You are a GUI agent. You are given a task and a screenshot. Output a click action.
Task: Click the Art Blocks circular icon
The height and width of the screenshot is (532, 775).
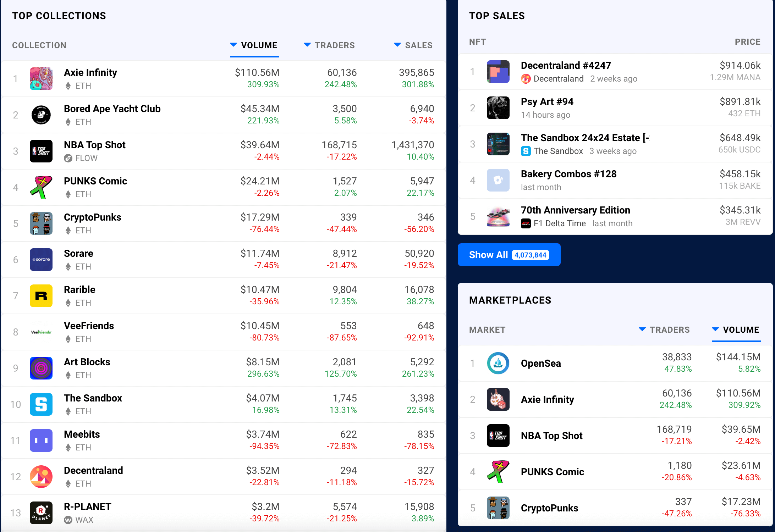[x=41, y=368]
